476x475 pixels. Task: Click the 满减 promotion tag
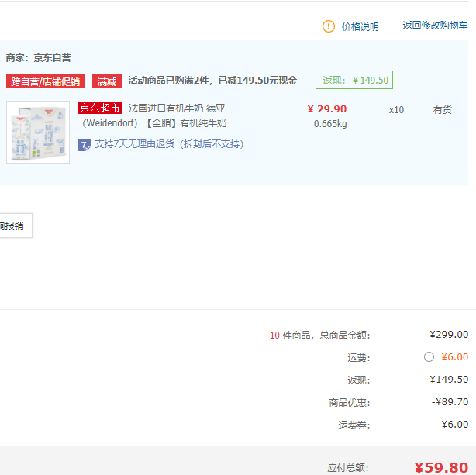107,81
